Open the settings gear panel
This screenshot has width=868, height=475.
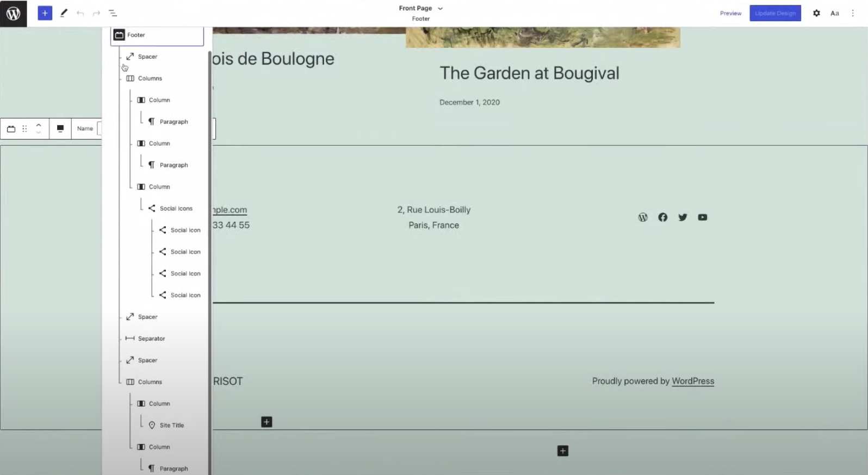tap(816, 13)
